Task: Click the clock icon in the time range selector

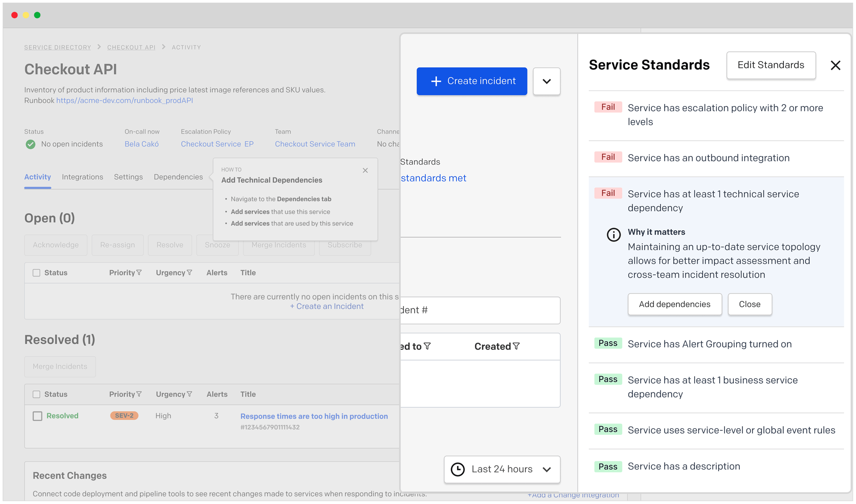Action: pos(457,469)
